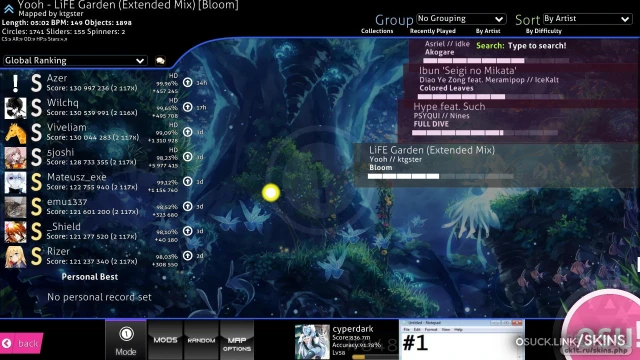Select LiFE Garden (Extended Mix) Bloom beatmap
640x360 pixels.
point(496,164)
